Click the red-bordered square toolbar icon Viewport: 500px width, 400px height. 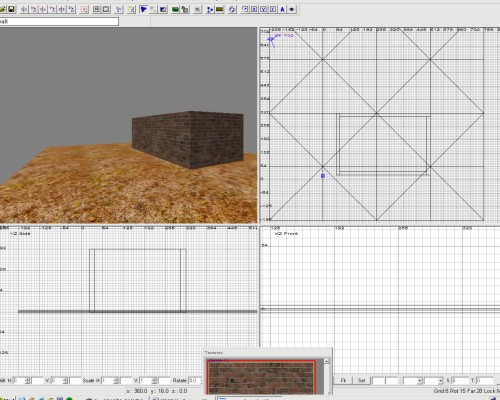[84, 9]
